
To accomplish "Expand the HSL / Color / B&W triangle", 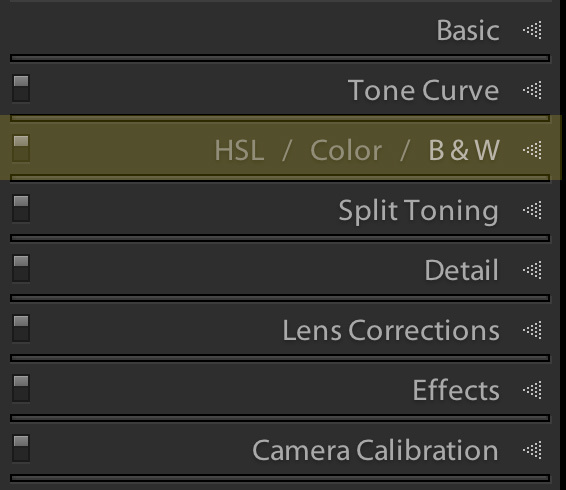I will click(532, 150).
